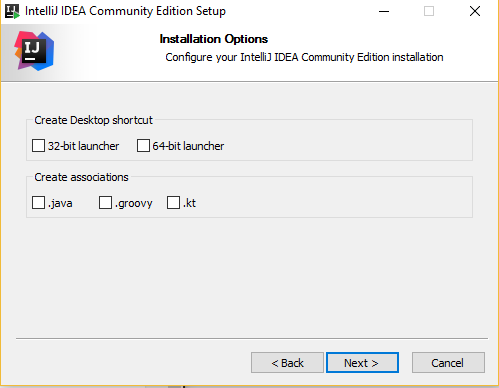Click the "Installation Options" heading
Screen dimensions: 499x388
click(x=214, y=39)
